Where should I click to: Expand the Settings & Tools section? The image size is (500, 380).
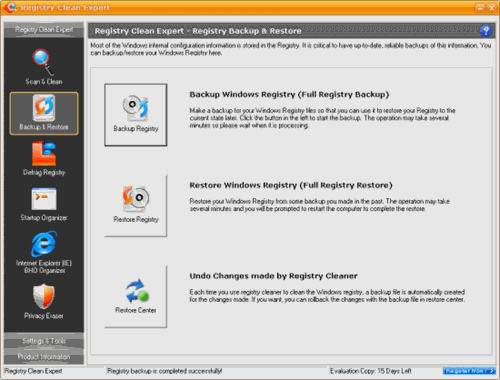pos(44,341)
